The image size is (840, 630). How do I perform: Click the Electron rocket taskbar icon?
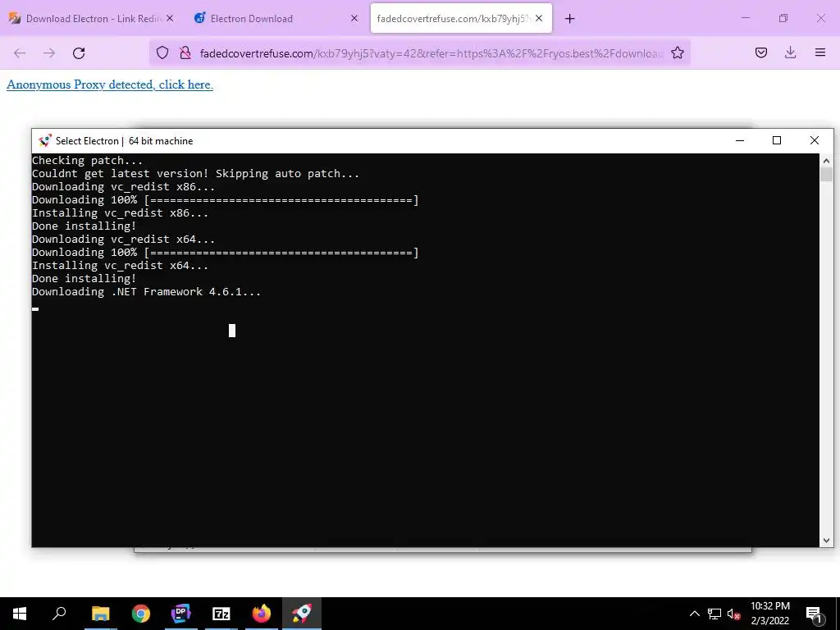click(x=302, y=614)
